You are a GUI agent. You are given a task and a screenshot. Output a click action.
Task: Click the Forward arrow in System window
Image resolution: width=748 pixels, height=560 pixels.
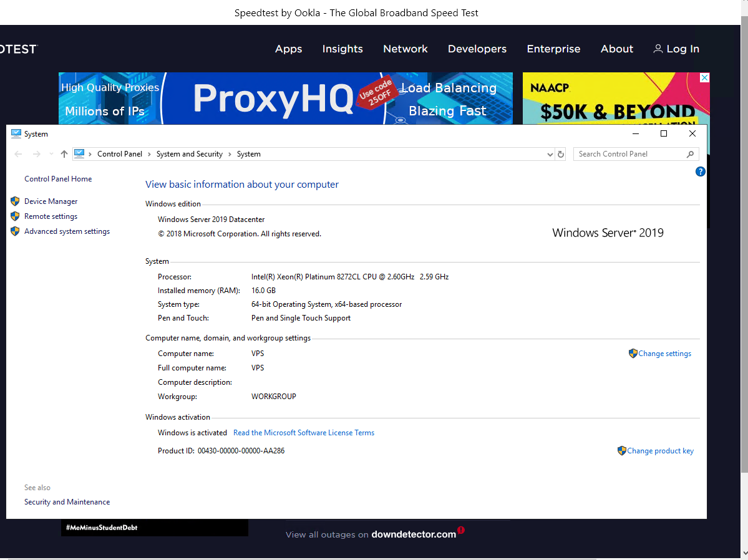[x=36, y=154]
